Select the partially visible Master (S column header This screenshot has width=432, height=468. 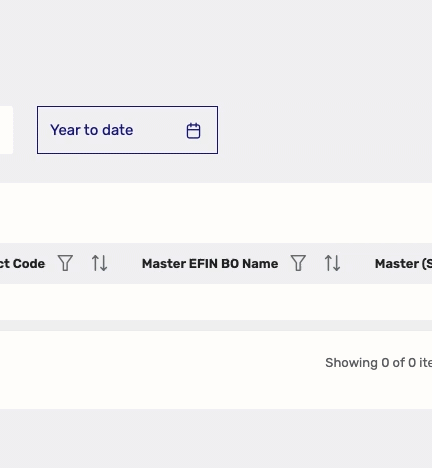click(403, 264)
